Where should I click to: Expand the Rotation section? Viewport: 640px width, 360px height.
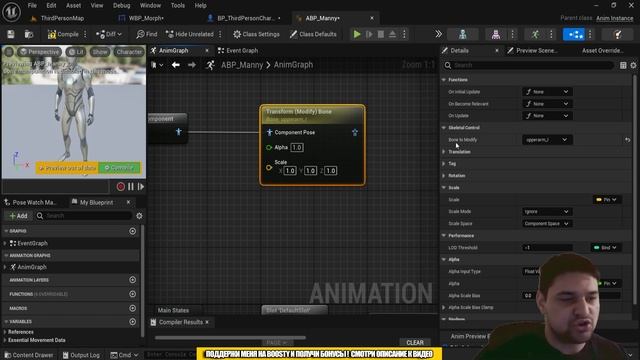click(444, 176)
